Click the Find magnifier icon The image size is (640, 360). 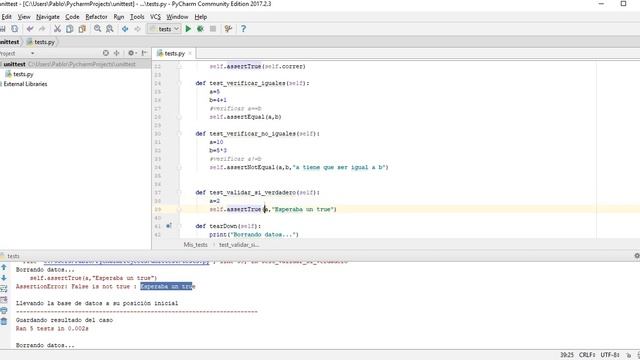(97, 29)
